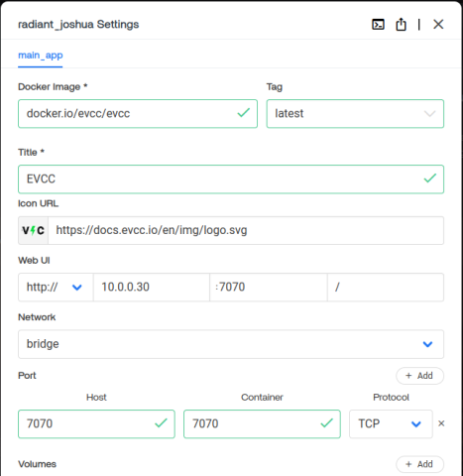
Task: Edit the Docker Image field
Action: pyautogui.click(x=138, y=113)
